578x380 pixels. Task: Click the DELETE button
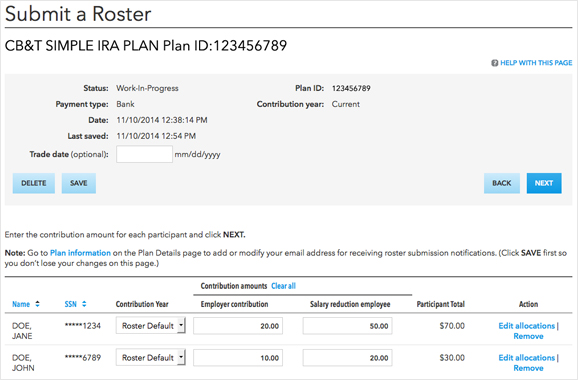tap(34, 183)
